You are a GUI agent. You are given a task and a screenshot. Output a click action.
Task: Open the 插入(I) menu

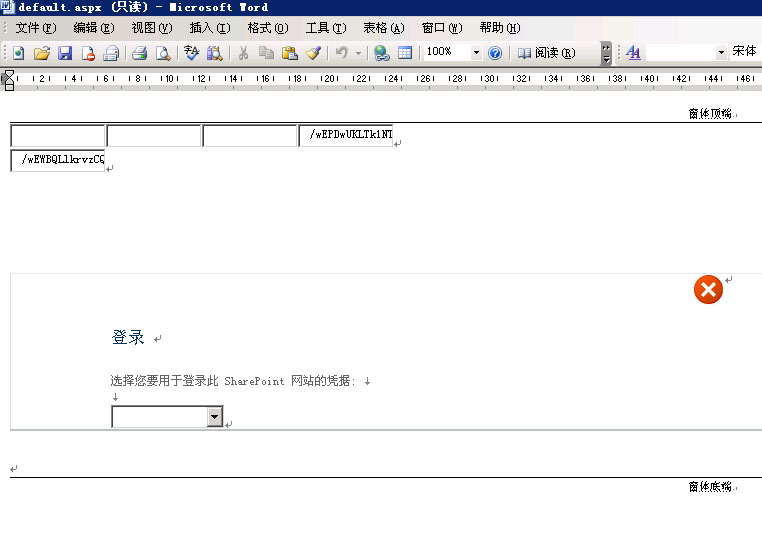tap(210, 28)
